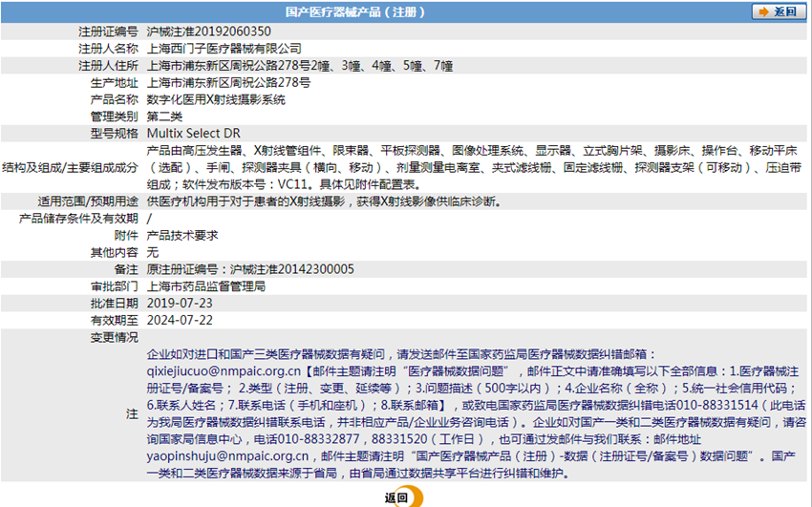Select approval department 上海市药品监督管理局
812x507 pixels.
point(206,286)
